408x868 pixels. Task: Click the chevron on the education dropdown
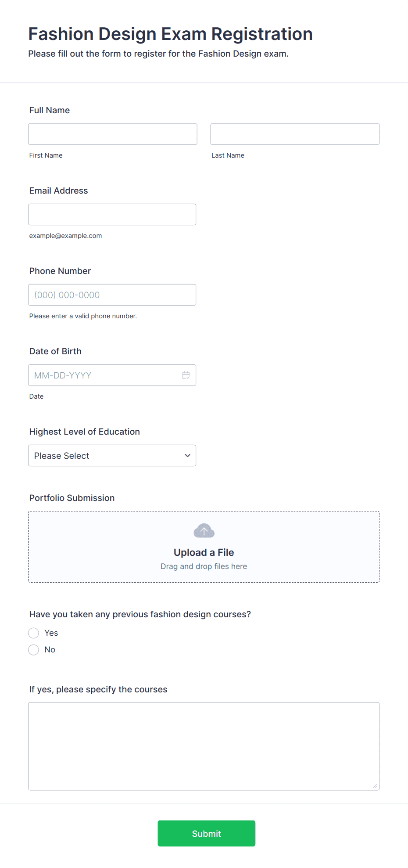(x=187, y=456)
